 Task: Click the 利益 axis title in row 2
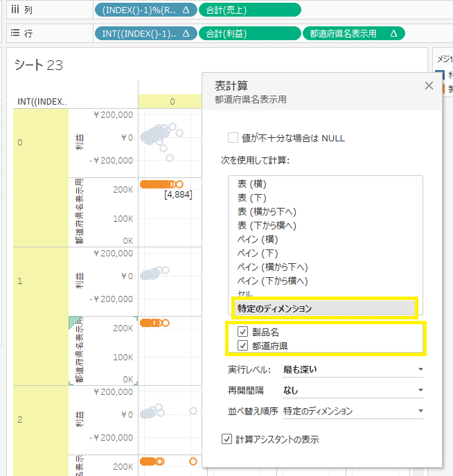pos(79,419)
